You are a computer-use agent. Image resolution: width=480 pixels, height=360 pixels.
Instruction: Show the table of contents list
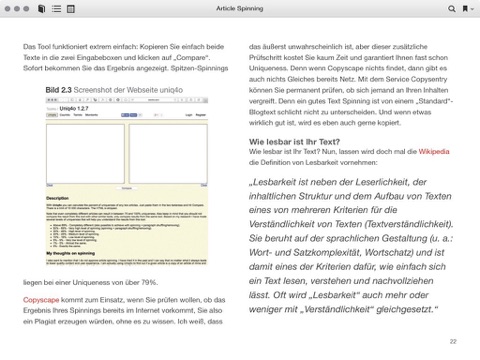point(56,9)
